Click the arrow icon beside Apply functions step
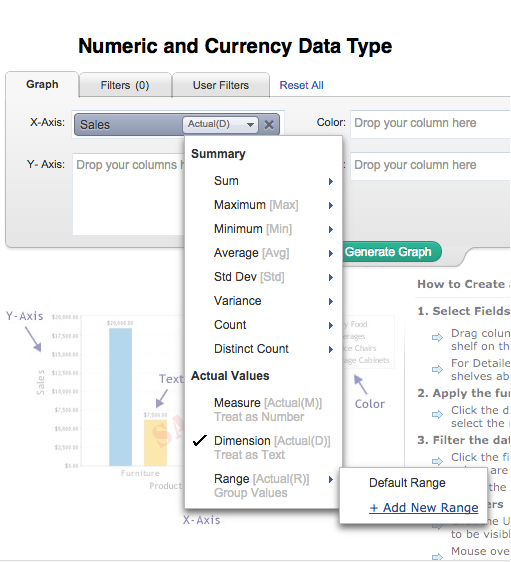 point(437,414)
